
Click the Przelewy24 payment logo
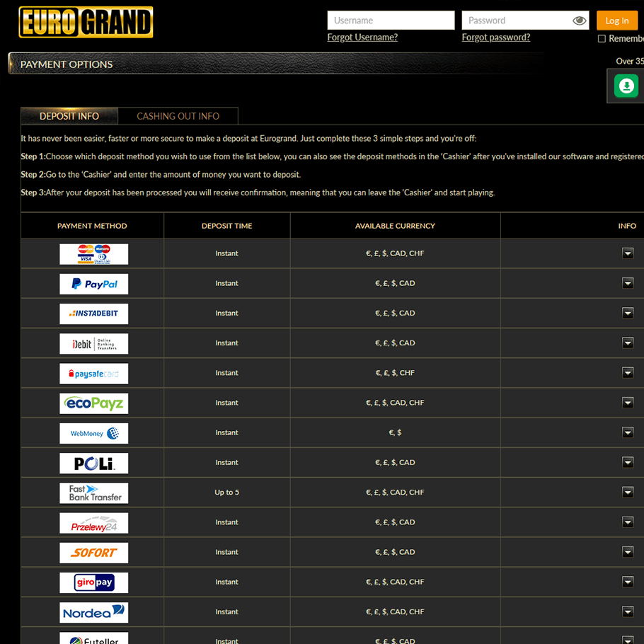pos(93,523)
